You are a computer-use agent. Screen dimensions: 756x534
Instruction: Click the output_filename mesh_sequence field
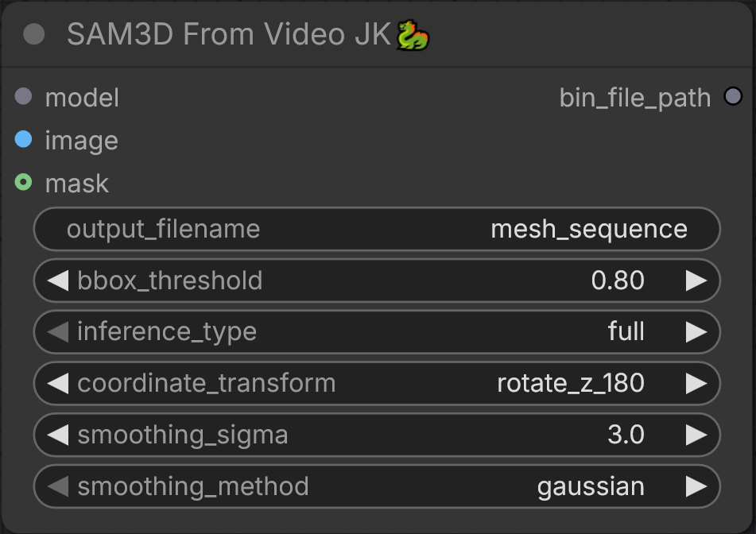pyautogui.click(x=377, y=229)
